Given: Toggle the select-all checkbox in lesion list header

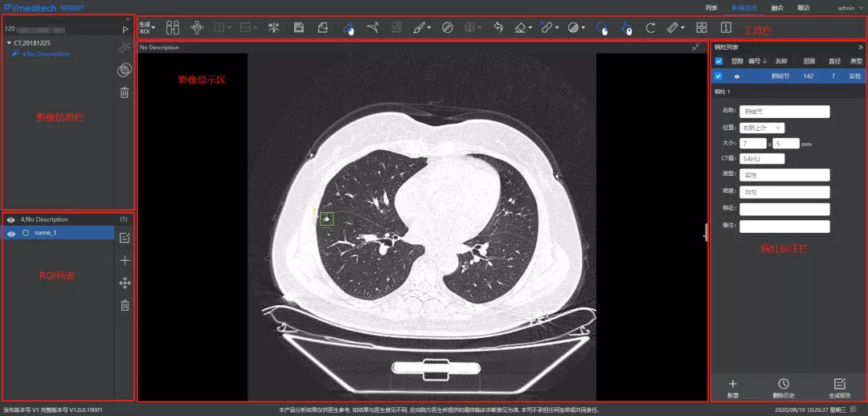Looking at the screenshot, I should click(719, 61).
